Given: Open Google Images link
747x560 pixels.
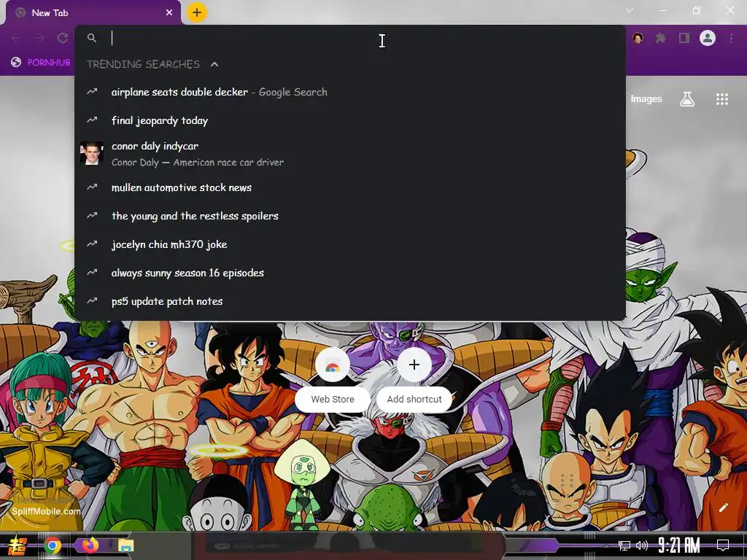Looking at the screenshot, I should (x=646, y=98).
